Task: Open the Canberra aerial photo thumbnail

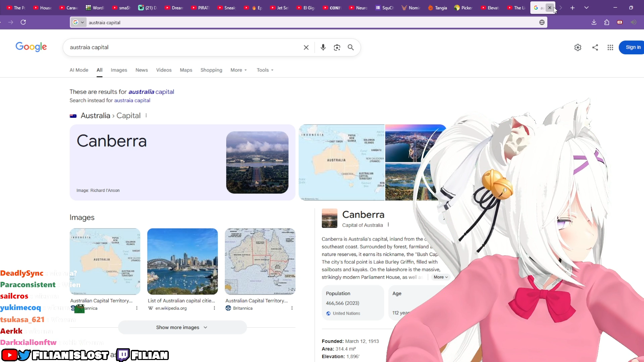Action: (257, 162)
